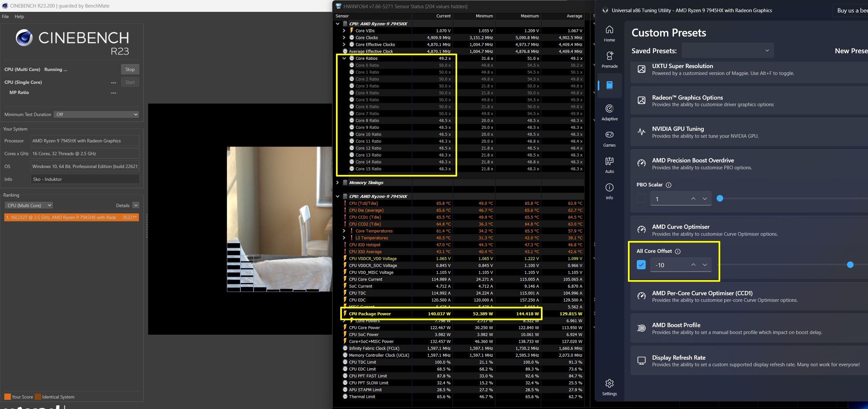Click the Processor field in Your System
Image resolution: width=868 pixels, height=409 pixels.
point(85,141)
